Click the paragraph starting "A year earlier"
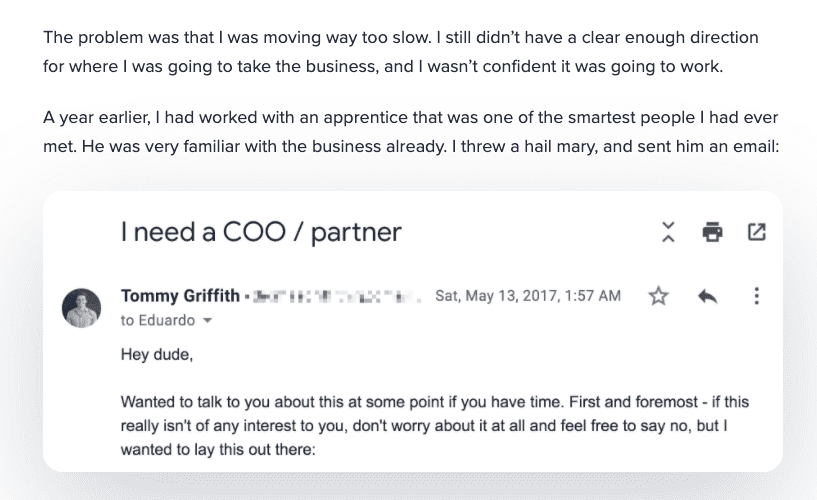Image resolution: width=817 pixels, height=500 pixels. click(x=411, y=132)
